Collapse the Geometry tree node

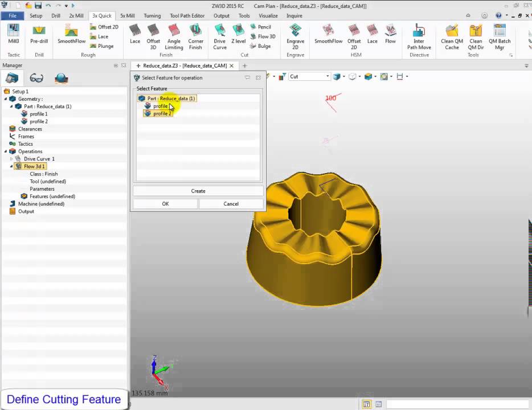(6, 99)
